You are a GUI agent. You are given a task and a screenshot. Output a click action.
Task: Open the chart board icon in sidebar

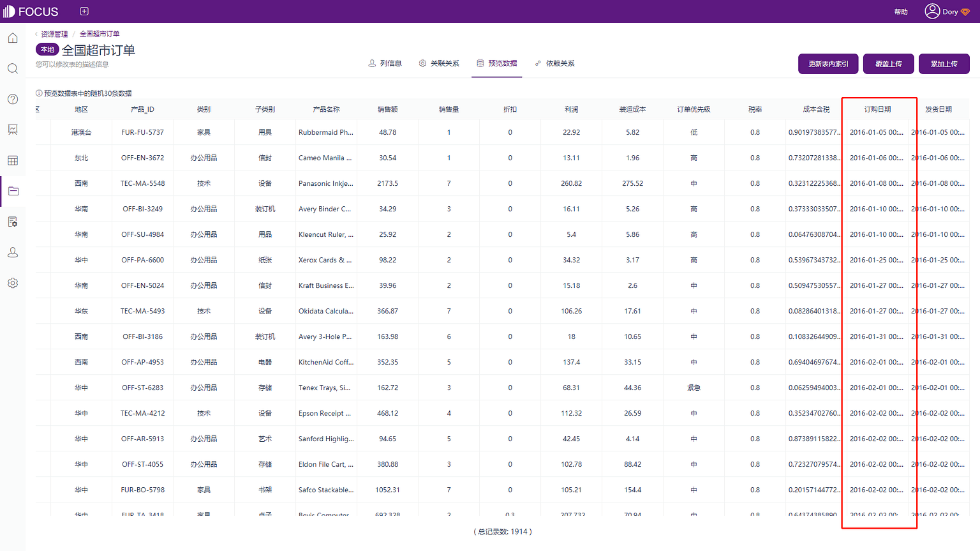point(13,130)
